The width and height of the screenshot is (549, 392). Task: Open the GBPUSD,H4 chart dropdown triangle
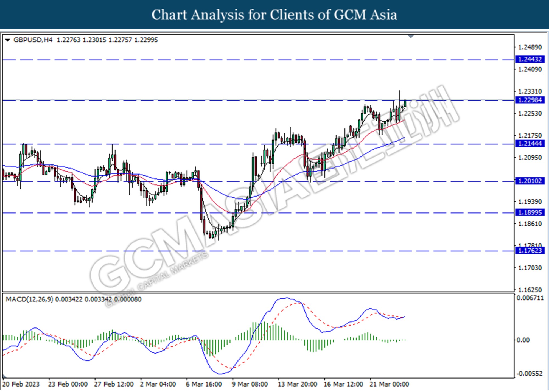8,40
